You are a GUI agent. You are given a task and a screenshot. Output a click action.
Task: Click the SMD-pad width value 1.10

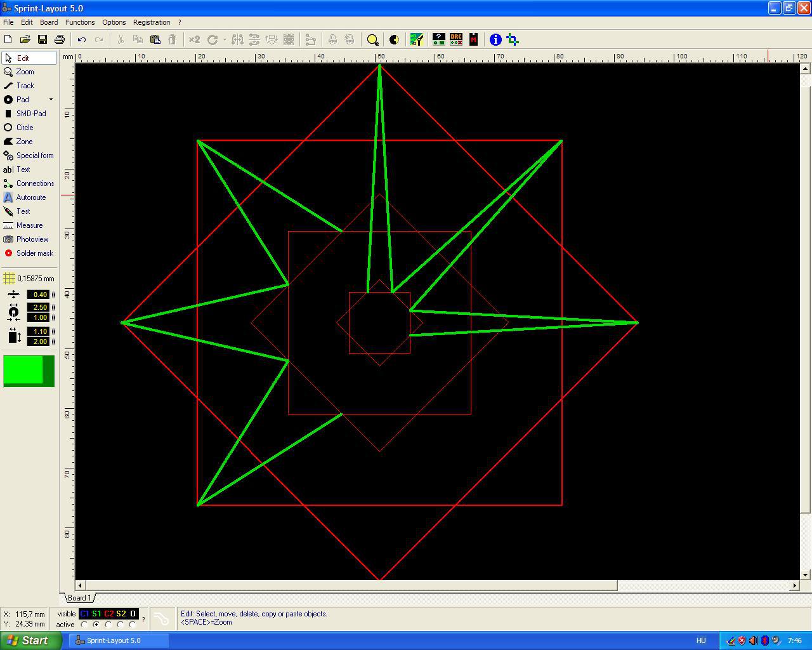(x=38, y=331)
